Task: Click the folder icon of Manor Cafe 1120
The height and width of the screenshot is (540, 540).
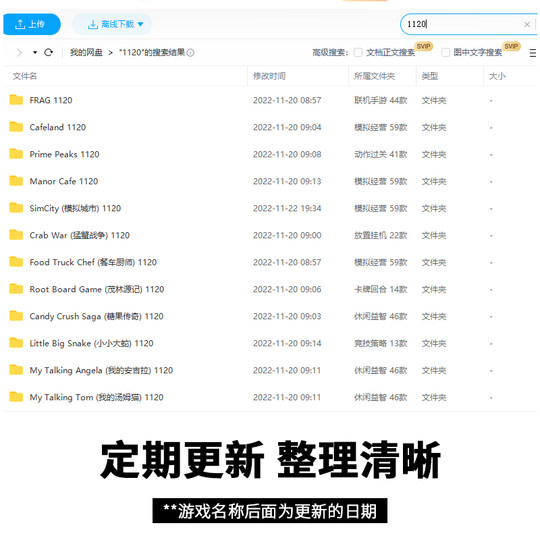Action: pos(16,181)
